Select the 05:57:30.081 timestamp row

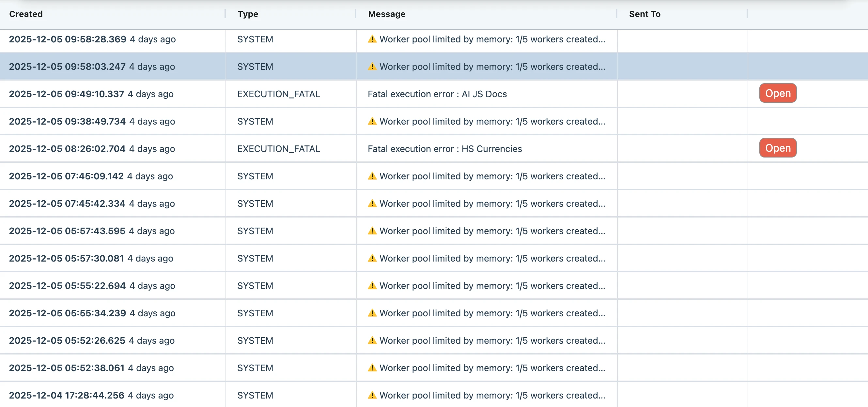[66, 258]
